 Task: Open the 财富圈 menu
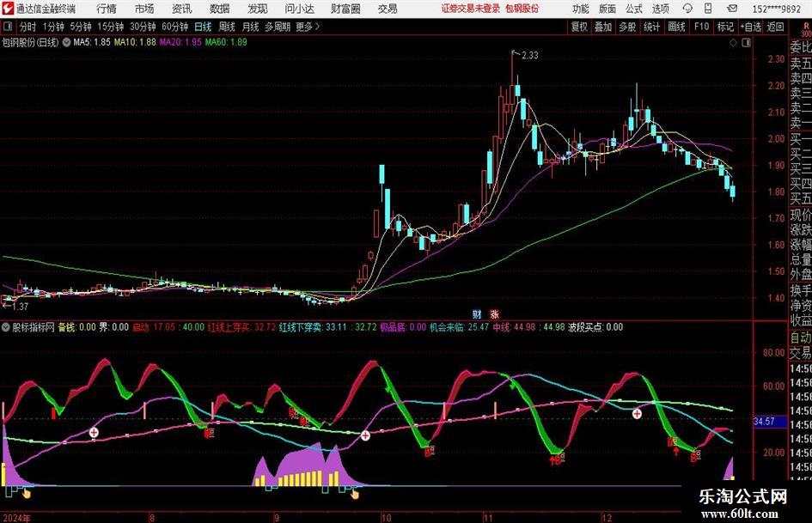point(345,9)
